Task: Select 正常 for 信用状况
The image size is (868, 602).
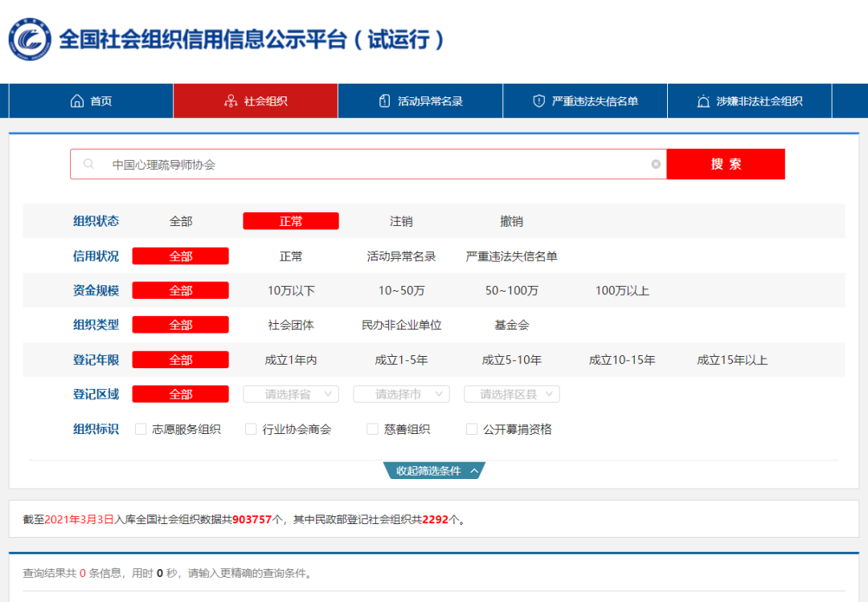Action: 291,256
